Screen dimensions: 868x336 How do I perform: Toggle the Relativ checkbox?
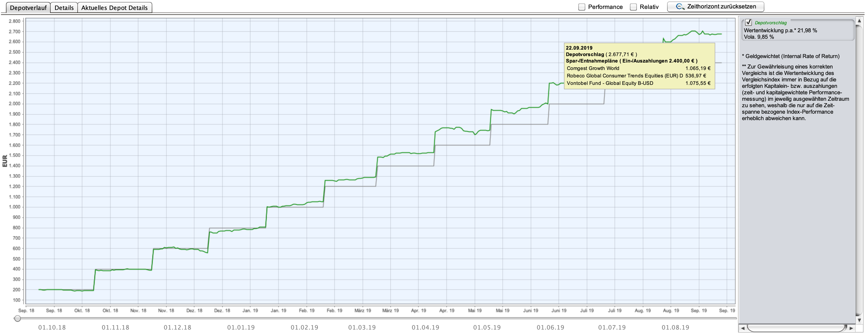point(633,7)
